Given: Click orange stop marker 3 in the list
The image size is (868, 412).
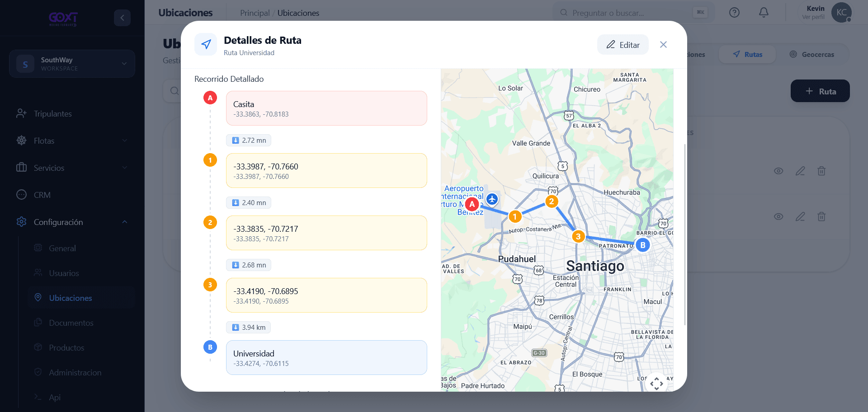Looking at the screenshot, I should pos(210,285).
